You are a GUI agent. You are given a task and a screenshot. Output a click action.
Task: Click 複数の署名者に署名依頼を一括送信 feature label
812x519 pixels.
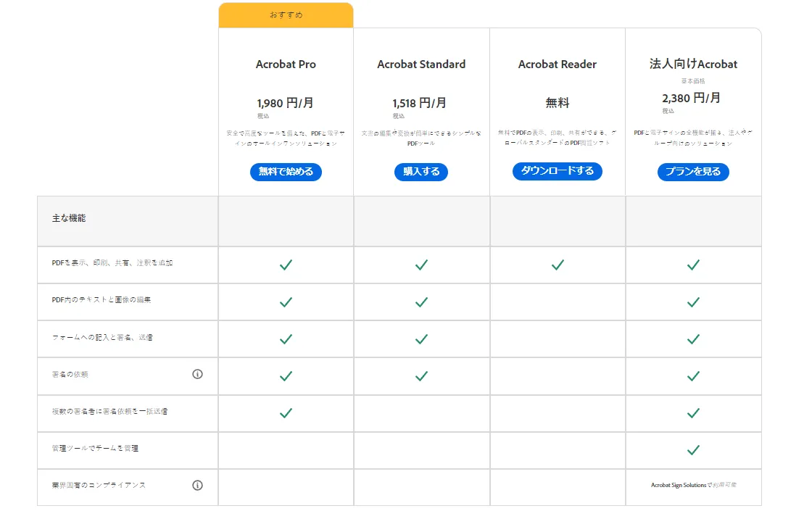[109, 411]
